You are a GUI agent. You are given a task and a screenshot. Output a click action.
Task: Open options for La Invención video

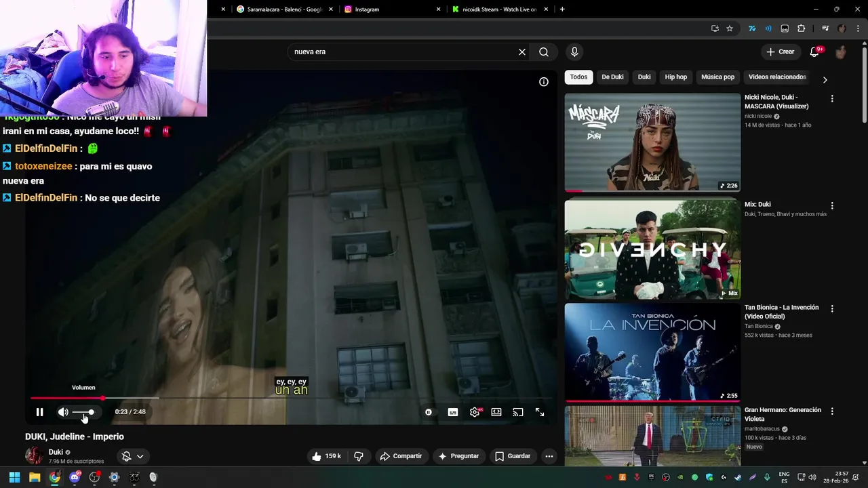pyautogui.click(x=832, y=308)
